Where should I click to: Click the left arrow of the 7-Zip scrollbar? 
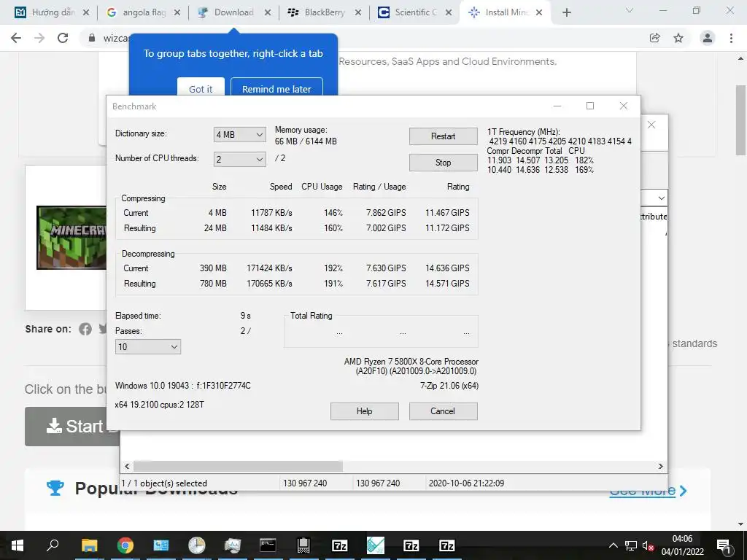[x=127, y=466]
